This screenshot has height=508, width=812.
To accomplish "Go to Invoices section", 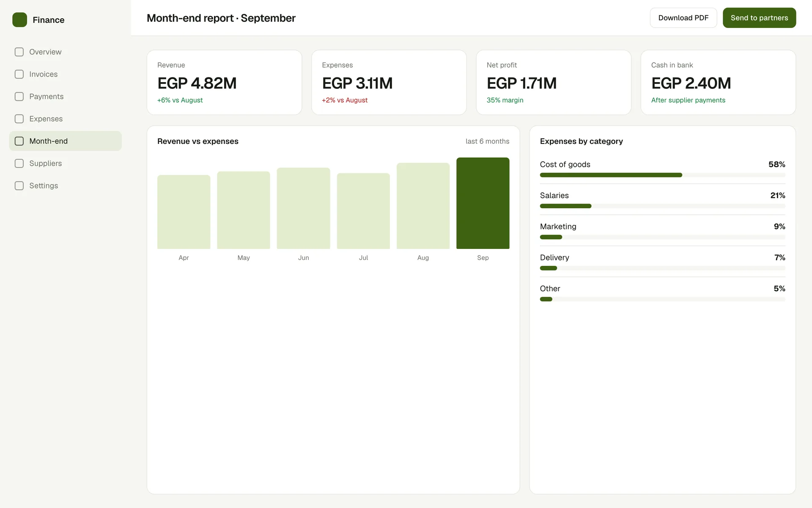I will click(x=65, y=74).
